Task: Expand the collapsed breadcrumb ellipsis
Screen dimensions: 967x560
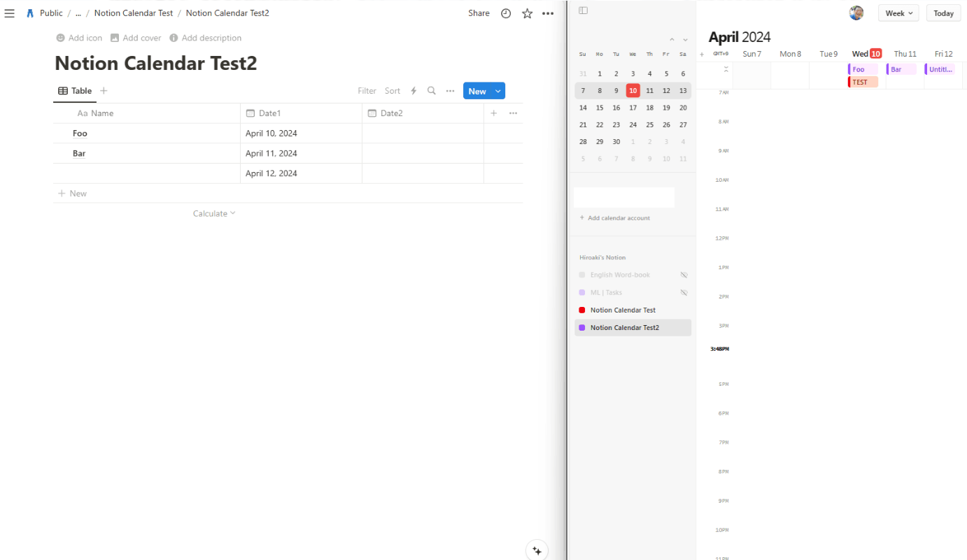Action: tap(78, 13)
